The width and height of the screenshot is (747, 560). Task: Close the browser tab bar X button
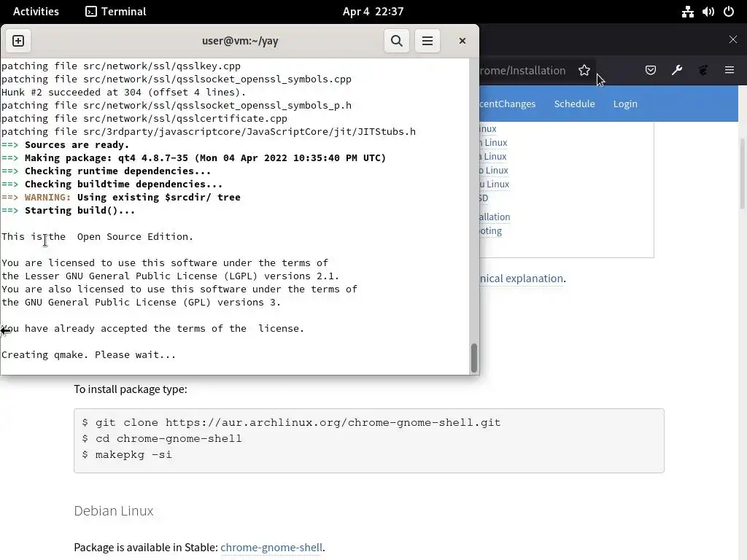(x=732, y=39)
